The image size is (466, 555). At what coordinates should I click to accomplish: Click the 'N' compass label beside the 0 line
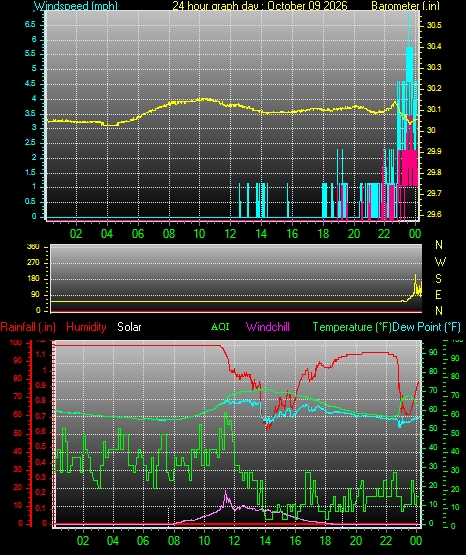(x=439, y=311)
